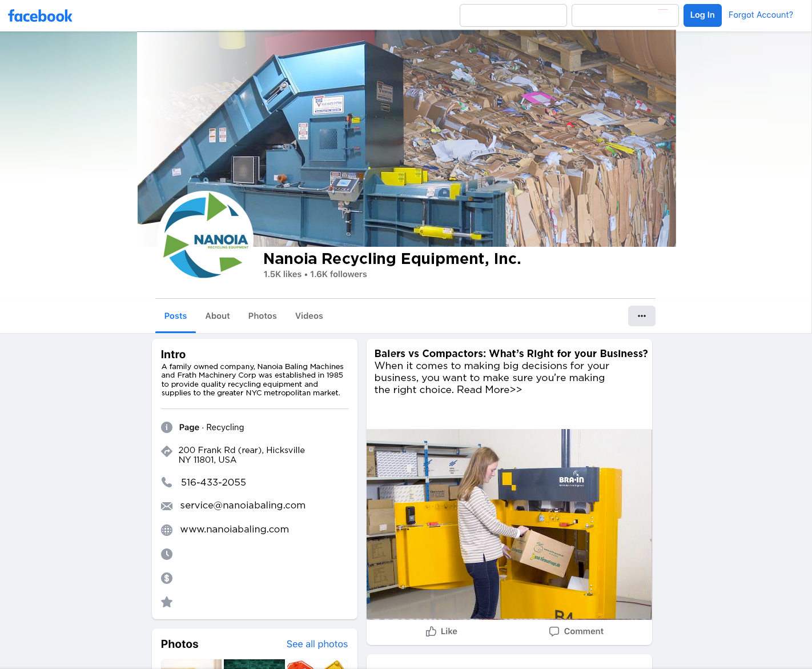Click the facebook logo

pyautogui.click(x=40, y=16)
